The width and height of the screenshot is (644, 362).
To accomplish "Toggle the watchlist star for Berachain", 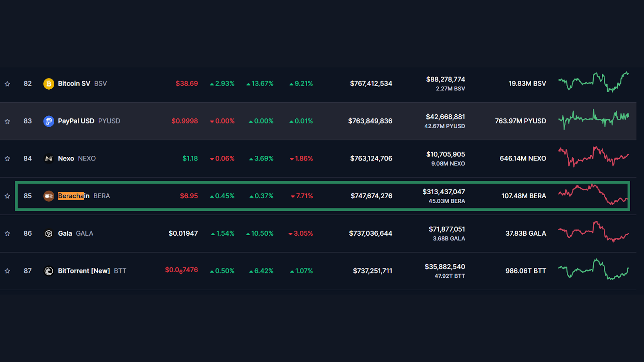I will [7, 196].
